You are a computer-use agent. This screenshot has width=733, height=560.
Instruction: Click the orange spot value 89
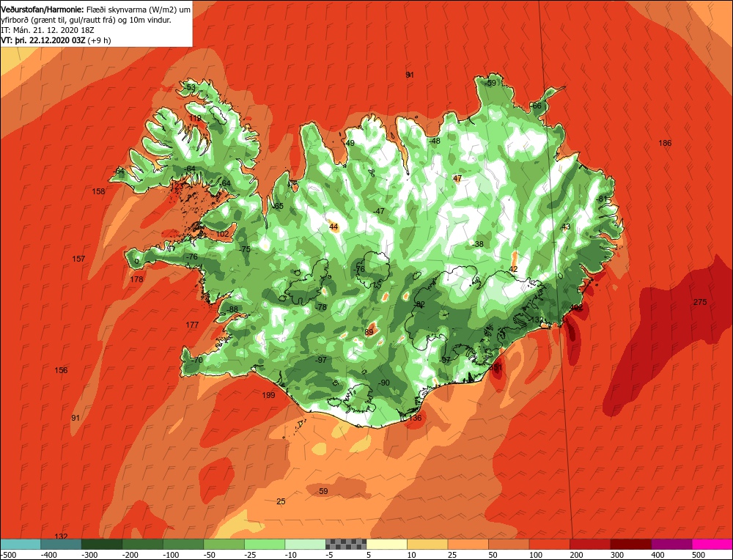[369, 332]
